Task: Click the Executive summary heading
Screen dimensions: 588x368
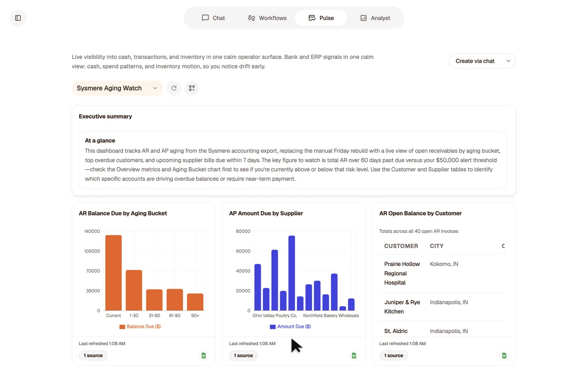Action: (105, 117)
